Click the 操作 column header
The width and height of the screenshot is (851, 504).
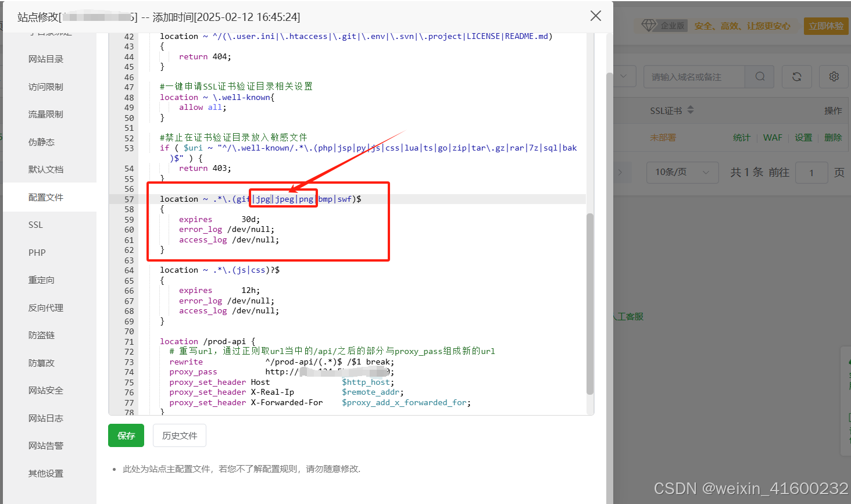[x=833, y=110]
